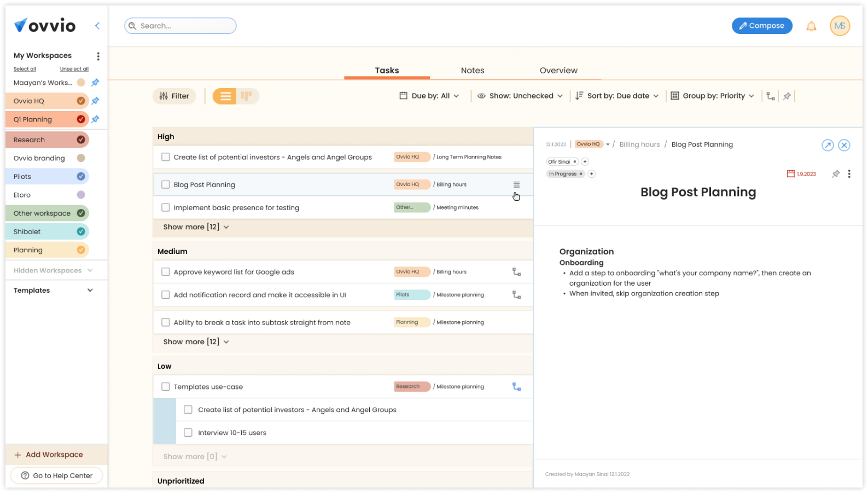Open the Due by: All dropdown
This screenshot has height=493, width=868.
[429, 96]
